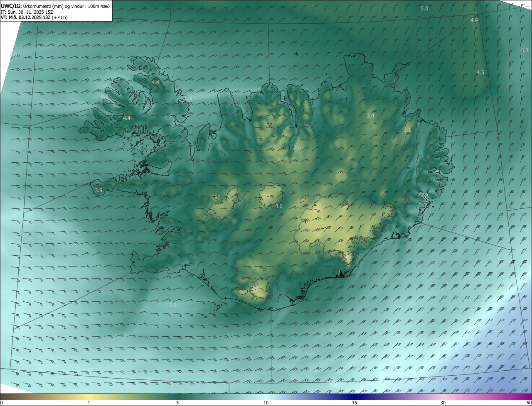
Task: Click the 2.6 precipitation value
Action: 297,148
